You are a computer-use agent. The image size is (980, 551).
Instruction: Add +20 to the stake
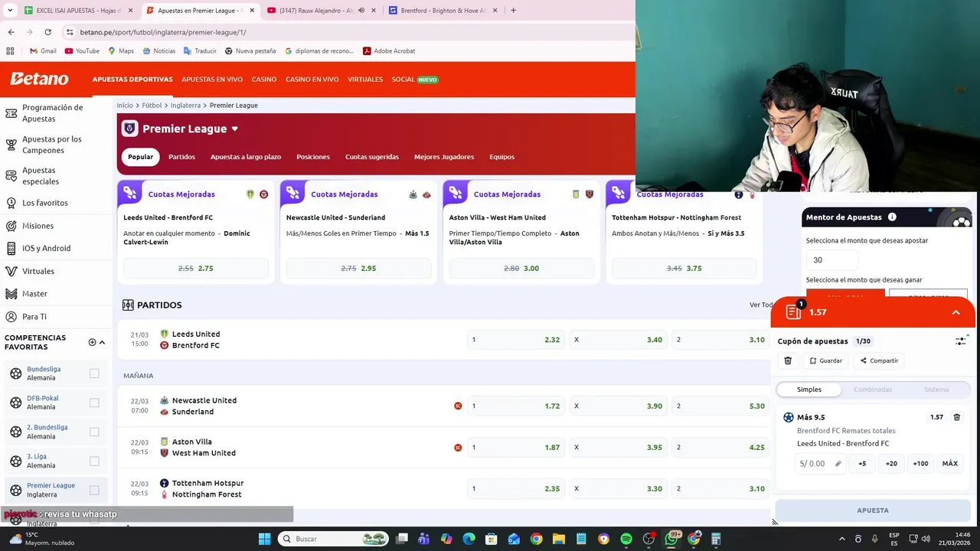(891, 463)
